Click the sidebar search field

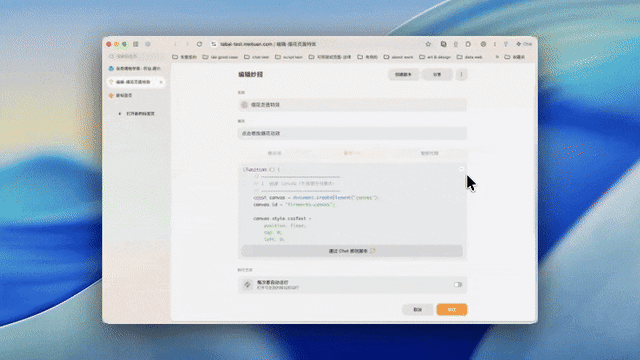pos(136,56)
